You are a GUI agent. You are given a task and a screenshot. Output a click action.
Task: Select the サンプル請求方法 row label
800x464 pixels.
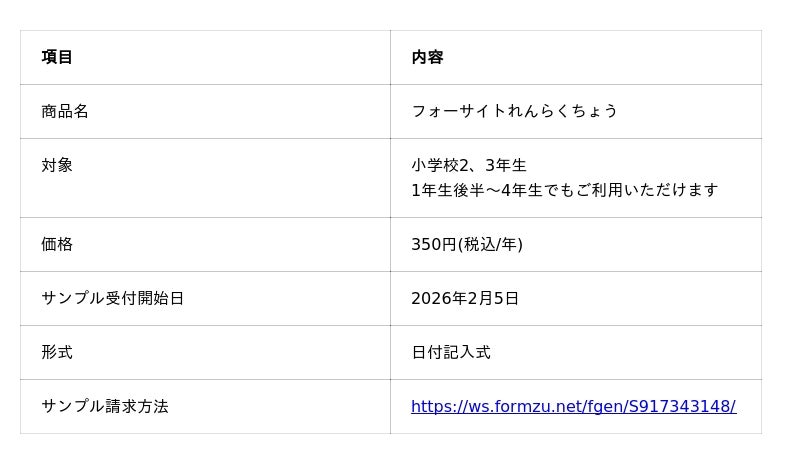105,406
